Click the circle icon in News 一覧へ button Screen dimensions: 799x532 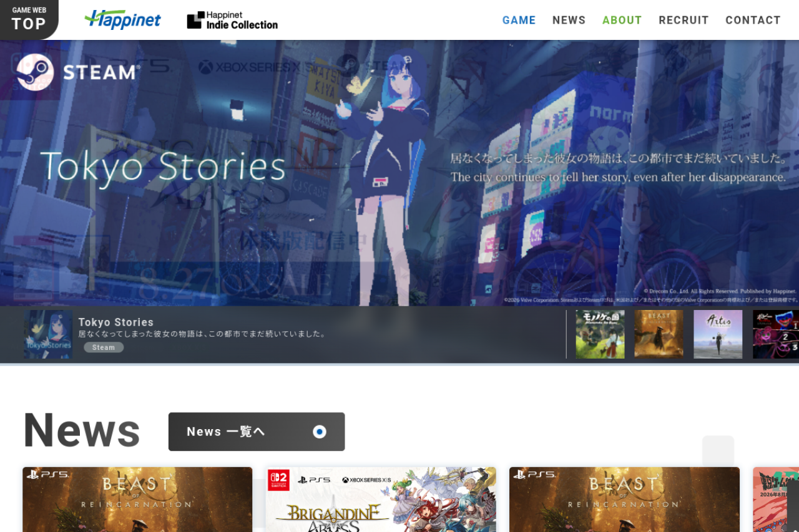[x=320, y=432]
